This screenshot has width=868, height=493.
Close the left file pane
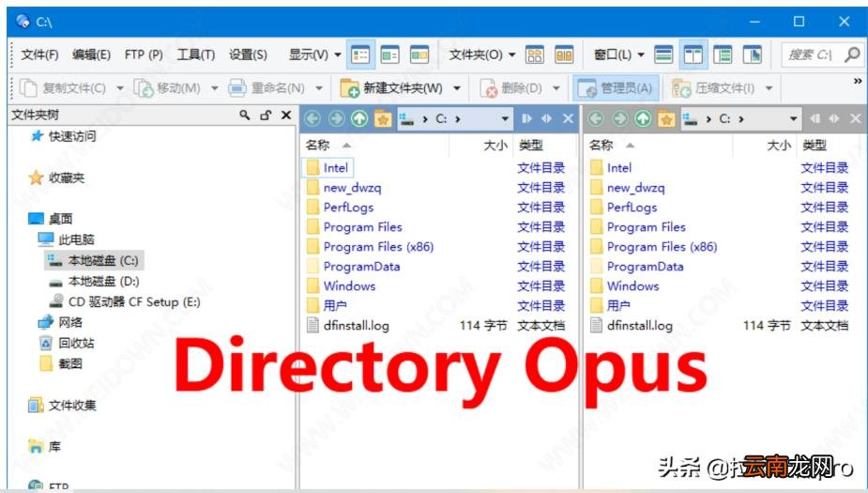pos(568,118)
